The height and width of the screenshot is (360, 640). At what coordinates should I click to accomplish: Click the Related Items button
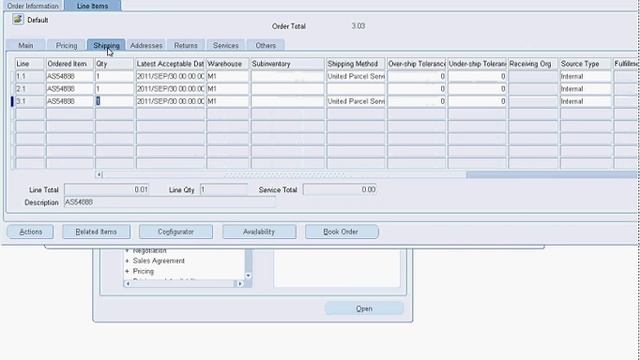(x=96, y=232)
